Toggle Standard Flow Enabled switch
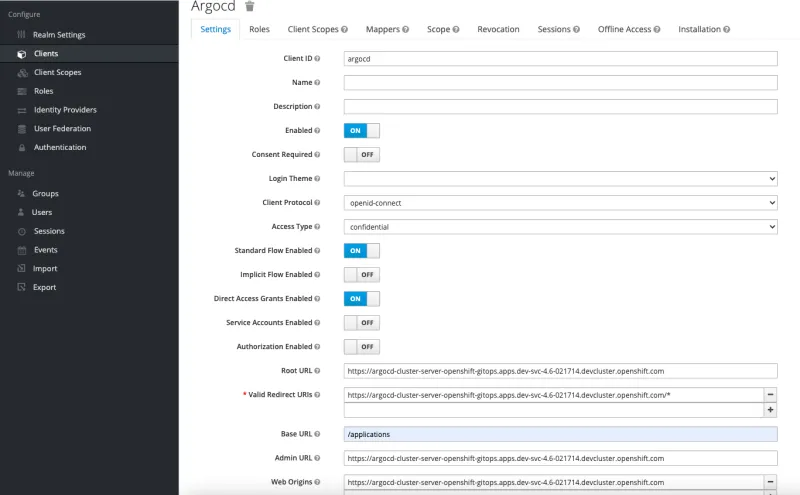This screenshot has width=800, height=495. tap(362, 251)
